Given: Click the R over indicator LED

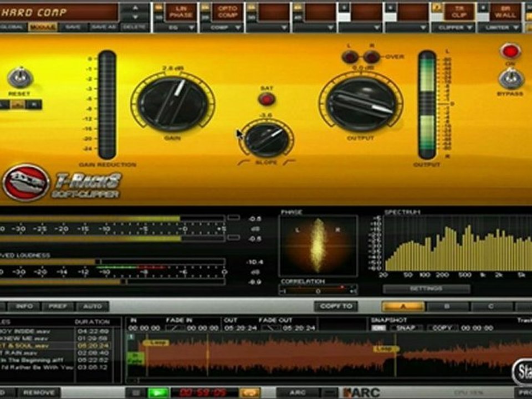Looking at the screenshot, I should (x=371, y=57).
